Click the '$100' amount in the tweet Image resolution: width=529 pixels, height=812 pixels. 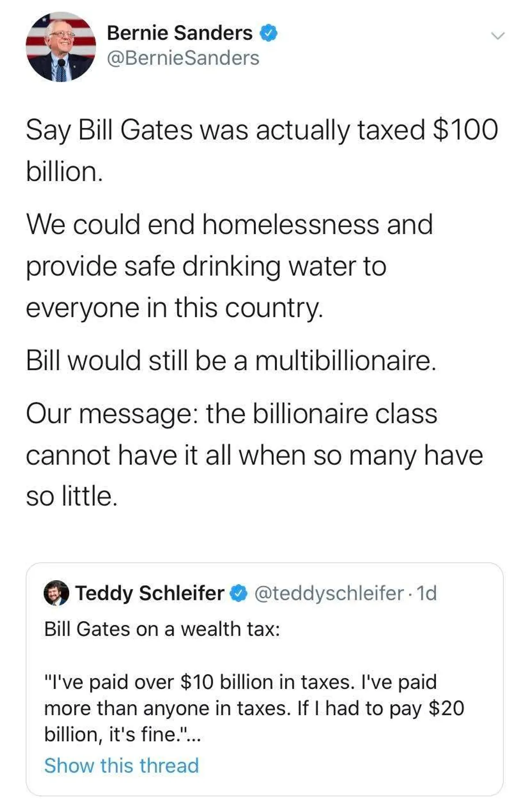[466, 130]
